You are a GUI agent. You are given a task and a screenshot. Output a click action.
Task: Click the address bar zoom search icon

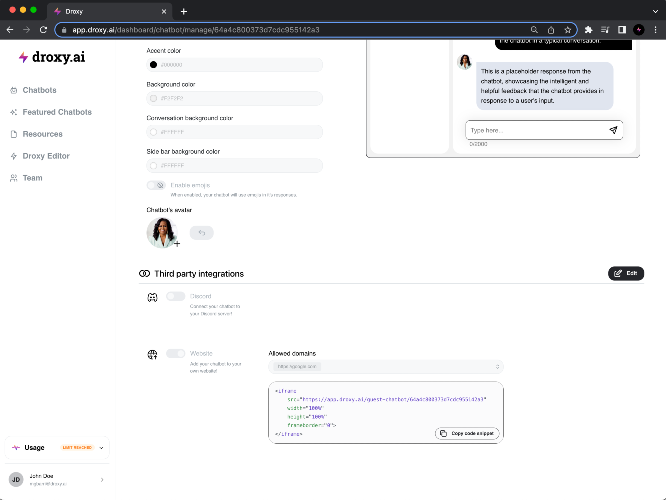coord(534,30)
